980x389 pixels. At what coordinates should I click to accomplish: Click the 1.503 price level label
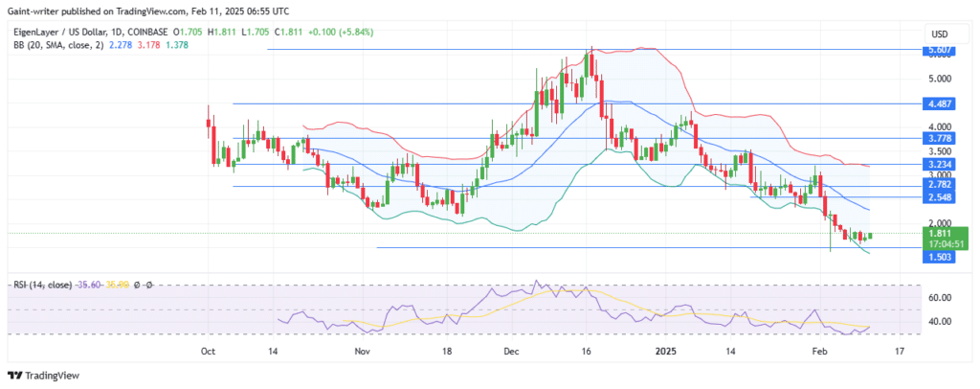[938, 257]
